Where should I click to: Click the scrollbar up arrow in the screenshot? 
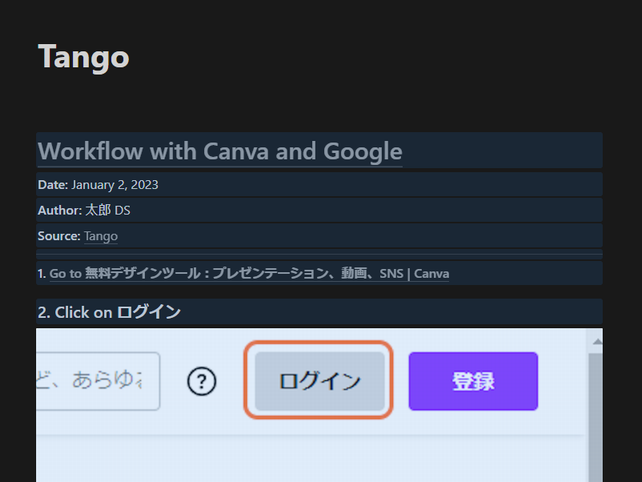597,341
